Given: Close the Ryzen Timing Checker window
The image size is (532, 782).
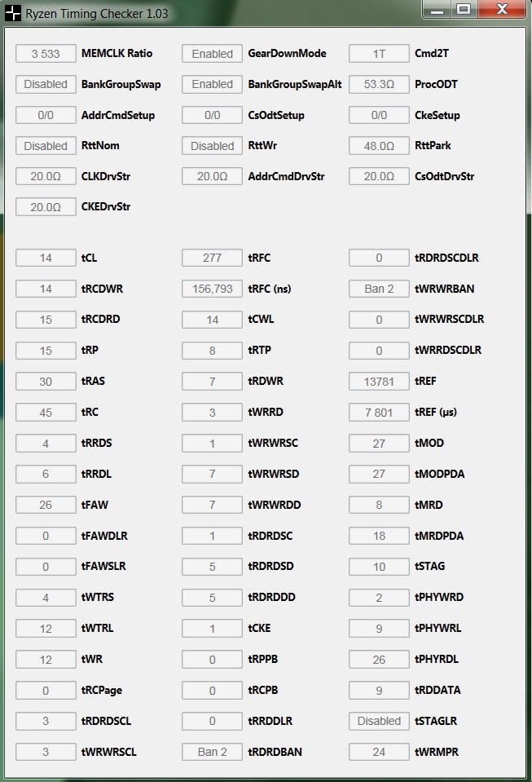Looking at the screenshot, I should click(502, 10).
